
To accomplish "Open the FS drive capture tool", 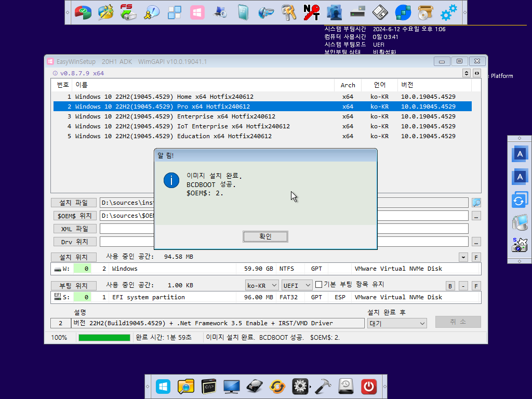I will pos(128,12).
